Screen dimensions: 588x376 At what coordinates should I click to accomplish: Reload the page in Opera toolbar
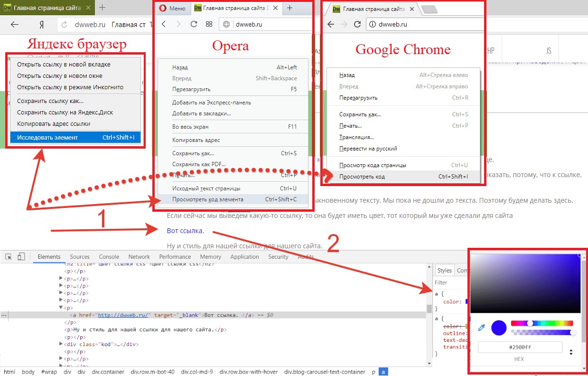pyautogui.click(x=194, y=24)
